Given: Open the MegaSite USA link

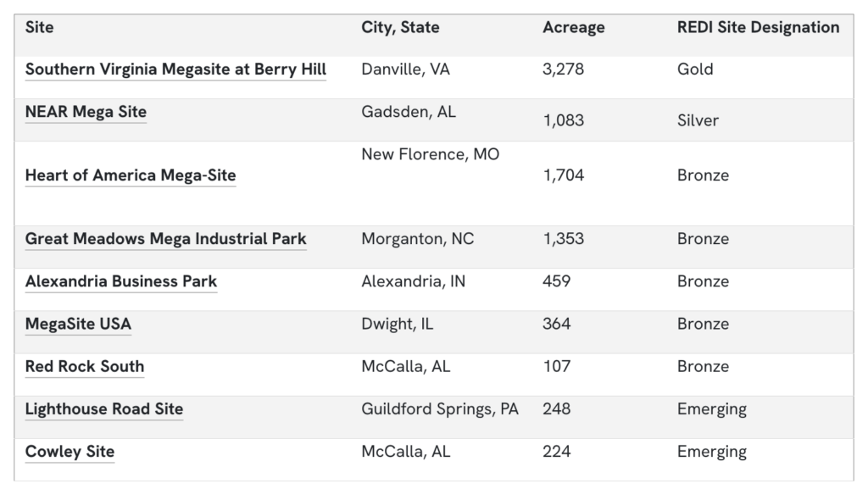Looking at the screenshot, I should click(78, 324).
